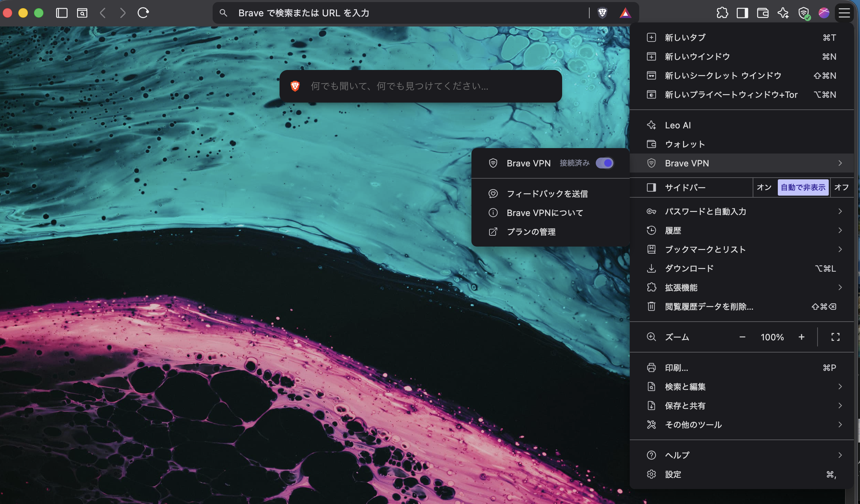Go back with the left arrow
Screen dimensions: 860x504
point(103,13)
